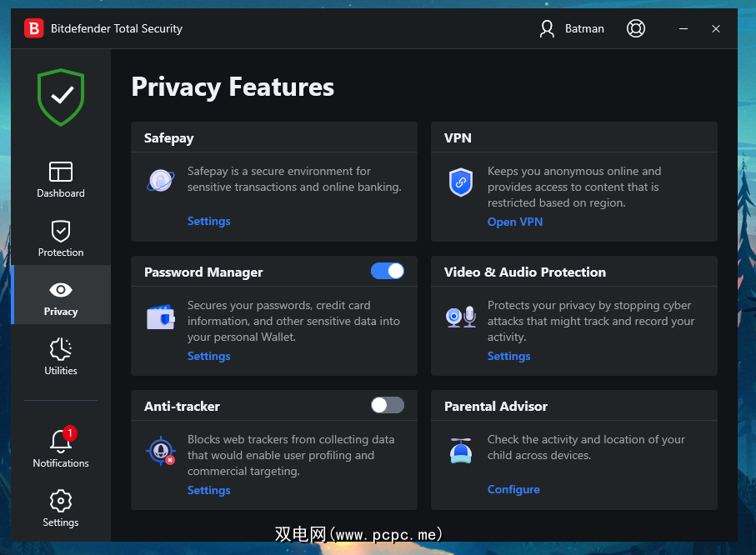Disable the Password Manager toggle
This screenshot has height=555, width=756.
tap(388, 271)
